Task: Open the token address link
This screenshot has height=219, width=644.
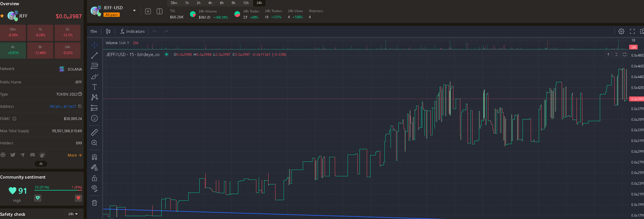Action: (x=62, y=106)
